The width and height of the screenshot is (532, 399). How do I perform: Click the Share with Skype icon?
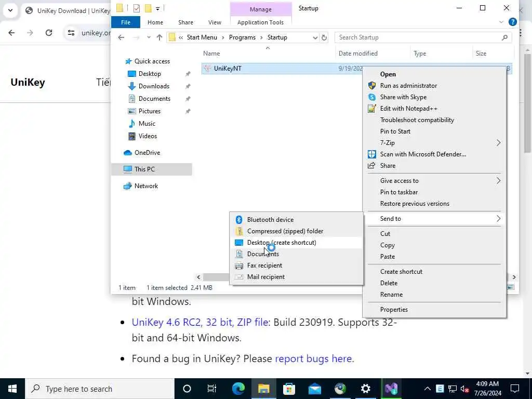[372, 97]
